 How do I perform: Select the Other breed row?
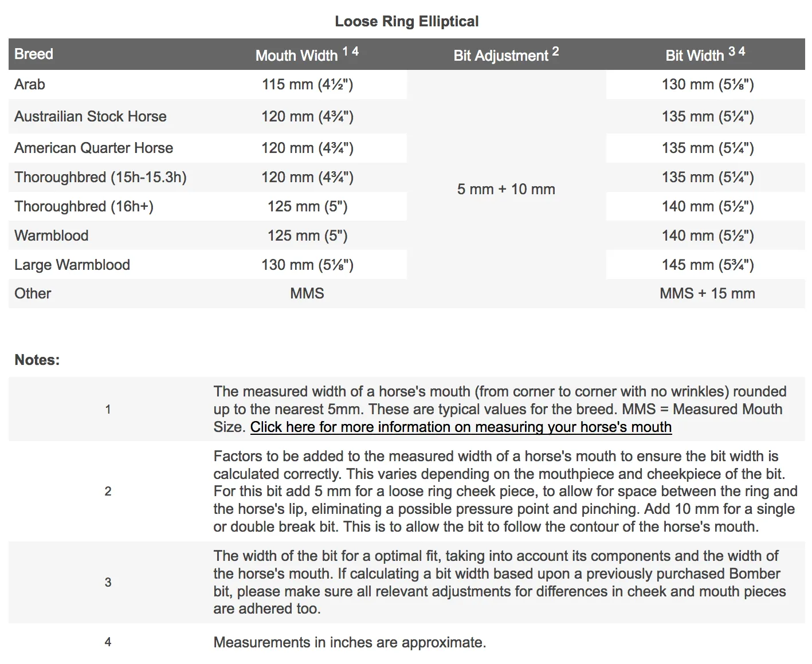pos(406,293)
